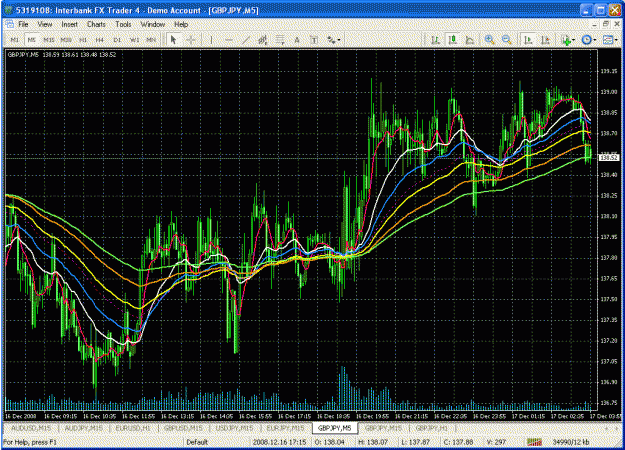
Task: Click the 34990/12 kb traffic text
Action: point(571,442)
